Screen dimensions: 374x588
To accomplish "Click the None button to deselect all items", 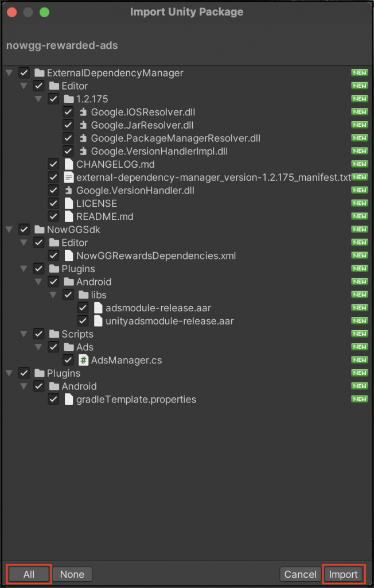I will click(72, 574).
